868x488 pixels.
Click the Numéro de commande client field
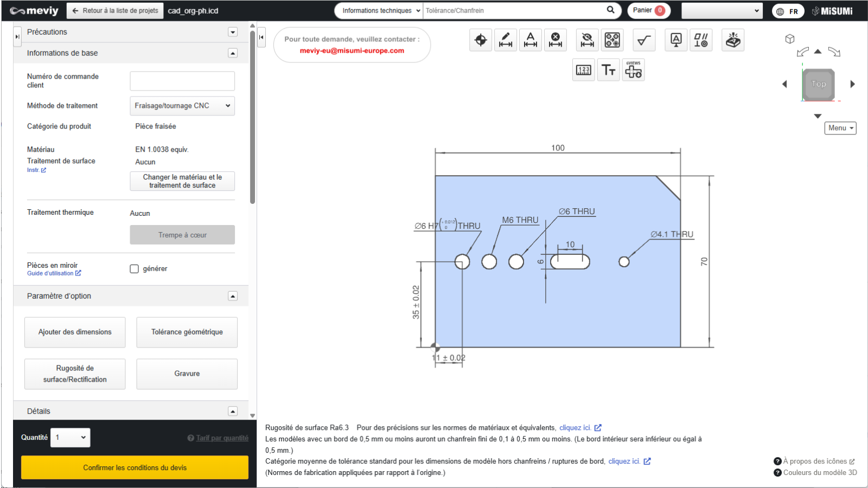pos(182,81)
